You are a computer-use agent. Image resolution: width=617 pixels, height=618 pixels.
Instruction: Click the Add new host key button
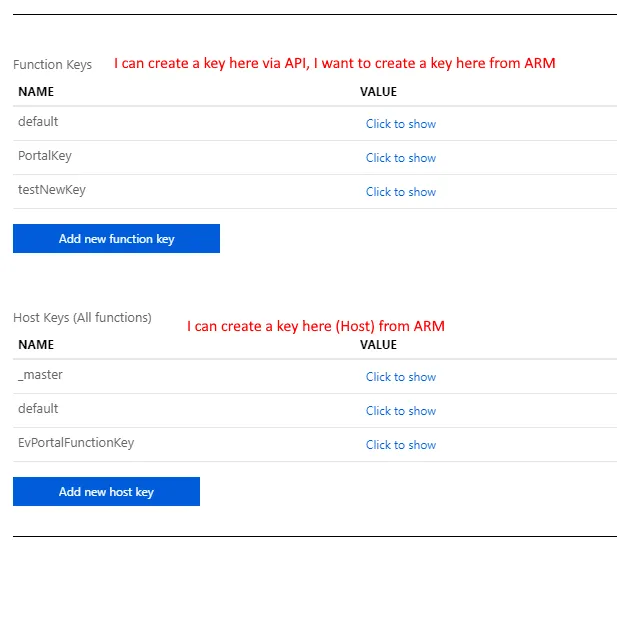106,491
